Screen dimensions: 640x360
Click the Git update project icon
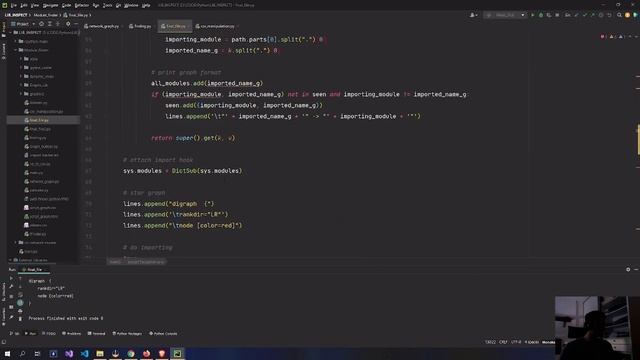(x=576, y=15)
